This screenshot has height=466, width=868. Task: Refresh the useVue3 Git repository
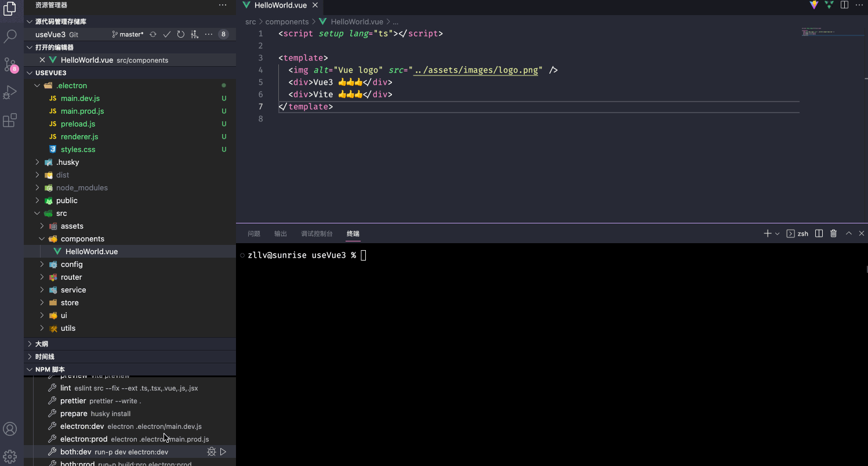click(181, 34)
